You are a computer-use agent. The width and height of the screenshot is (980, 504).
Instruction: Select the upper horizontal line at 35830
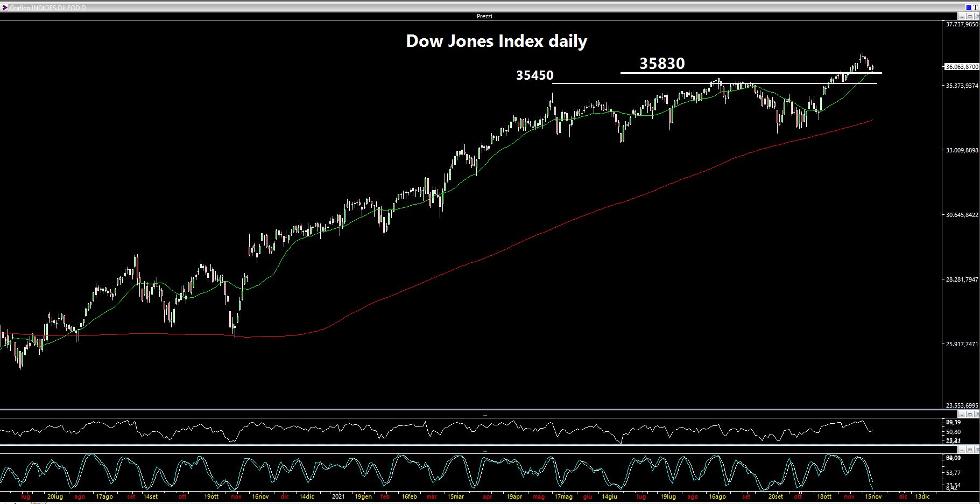[x=751, y=73]
